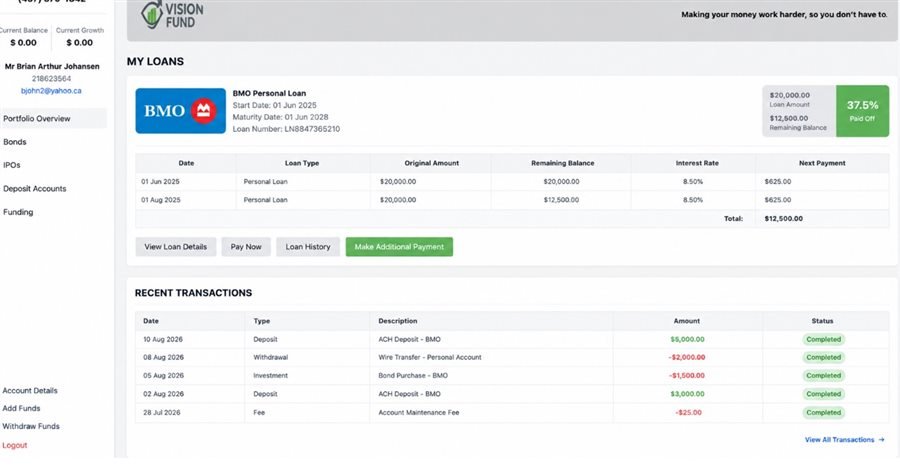
Task: Click the -$2,000.00 withdrawal amount
Action: (x=686, y=357)
